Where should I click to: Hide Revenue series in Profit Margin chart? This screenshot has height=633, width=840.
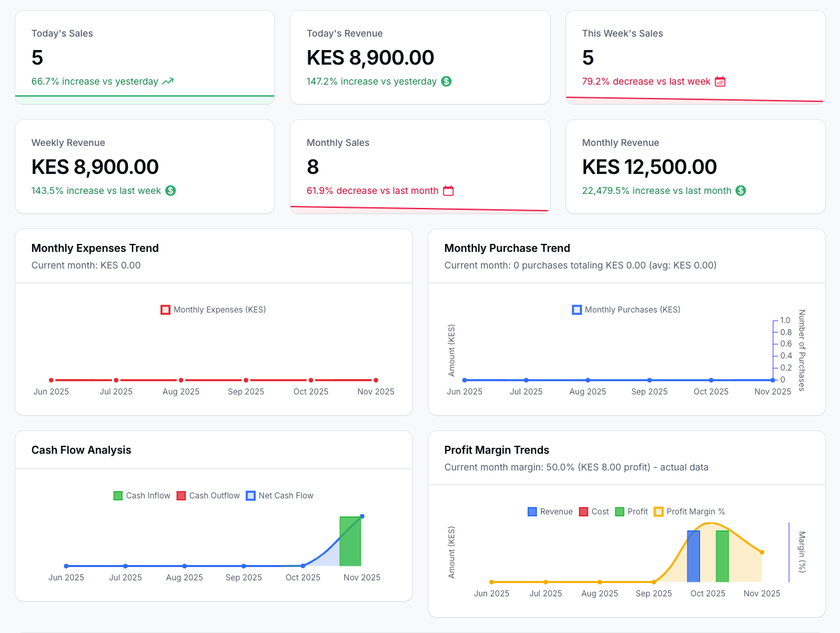click(550, 512)
